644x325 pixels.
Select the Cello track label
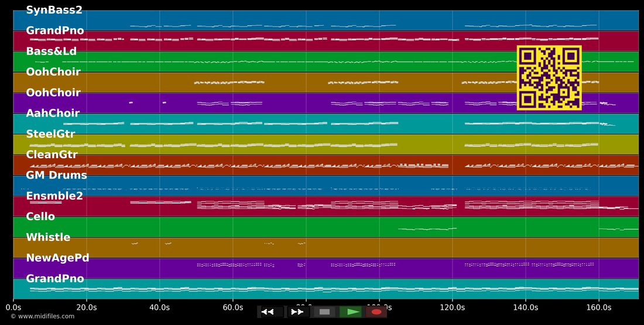coord(40,217)
